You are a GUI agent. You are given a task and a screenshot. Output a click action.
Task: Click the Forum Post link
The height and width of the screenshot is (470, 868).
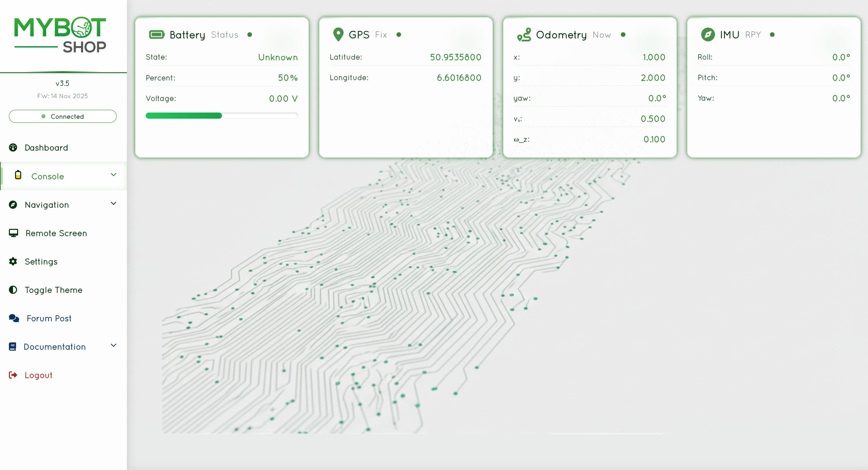click(x=49, y=318)
